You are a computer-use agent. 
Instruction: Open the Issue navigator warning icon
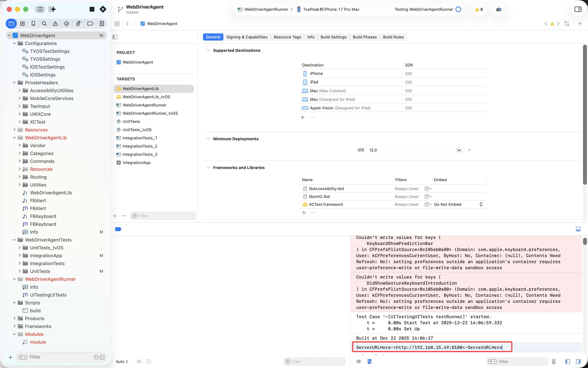pyautogui.click(x=55, y=24)
